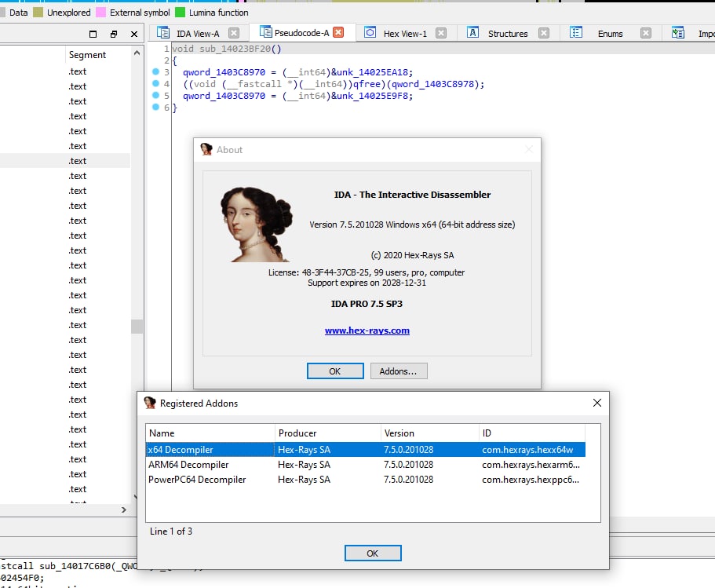Select the ARM64 Decompiler row

365,465
